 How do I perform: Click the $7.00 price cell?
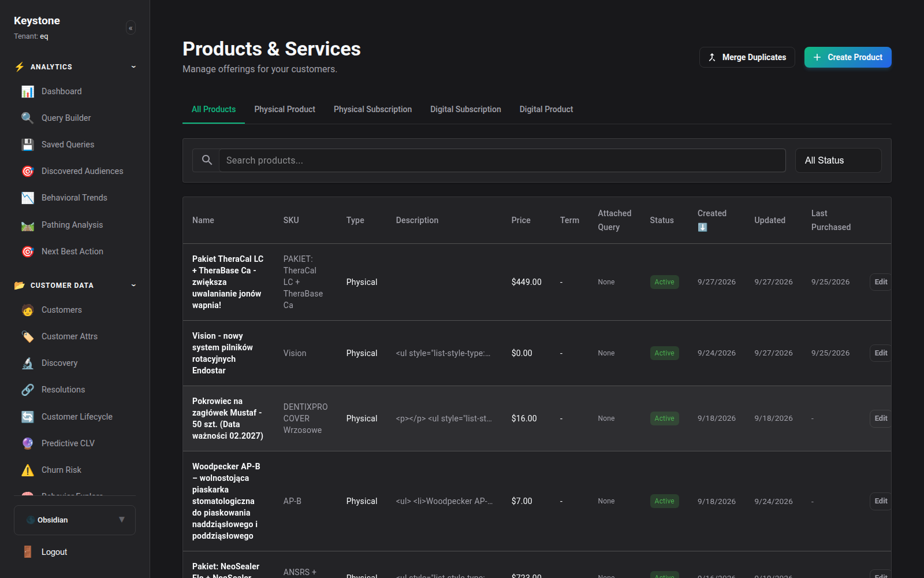pyautogui.click(x=521, y=501)
